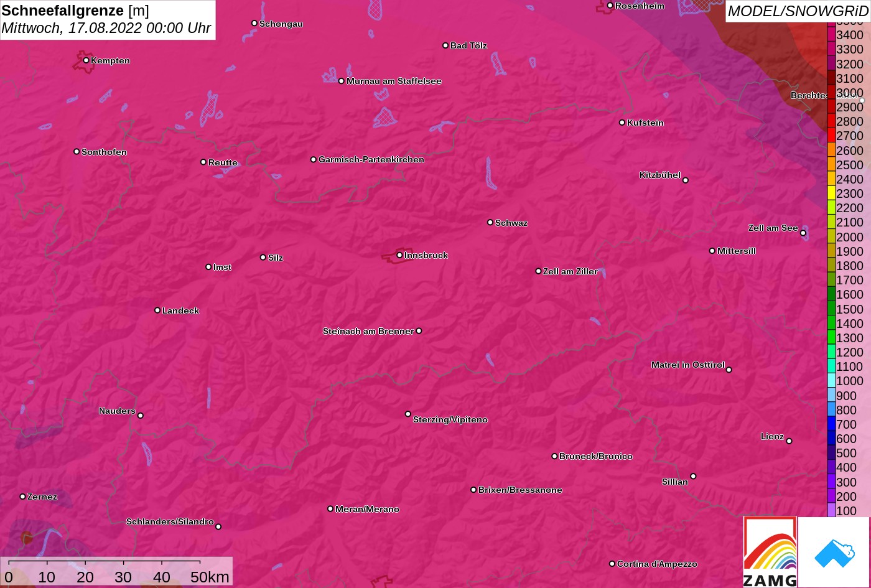Click the blue cloud house logo
Viewport: 871px width, 588px height.
[834, 552]
